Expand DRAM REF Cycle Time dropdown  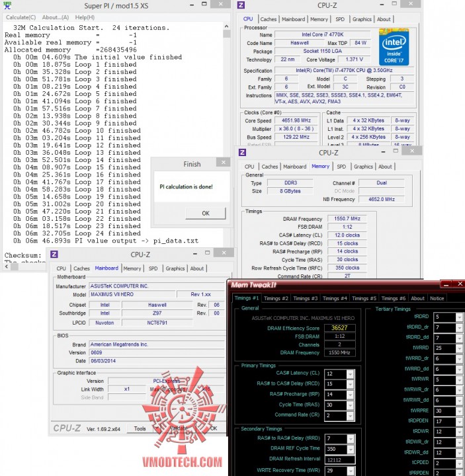[x=350, y=449]
